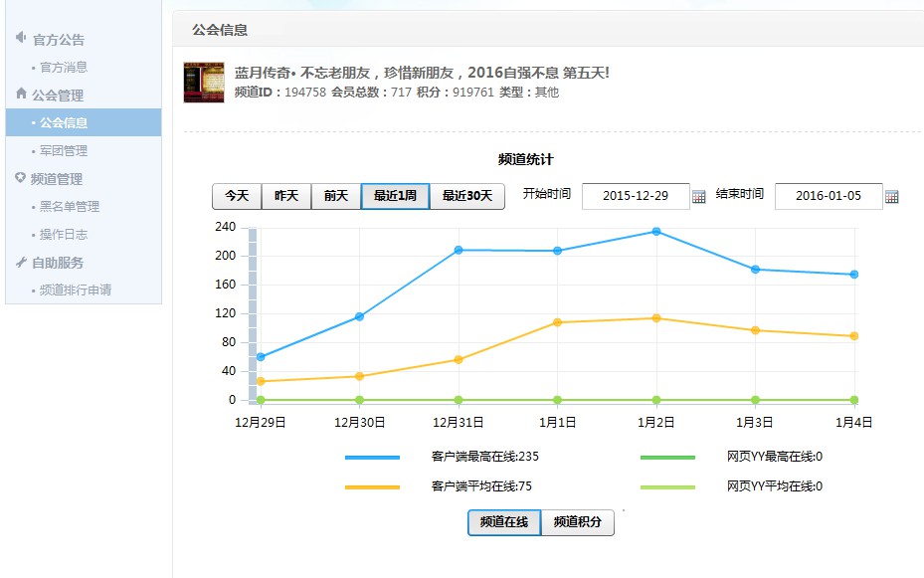The height and width of the screenshot is (578, 924).
Task: Switch to the 频道积分 tab
Action: tap(578, 522)
